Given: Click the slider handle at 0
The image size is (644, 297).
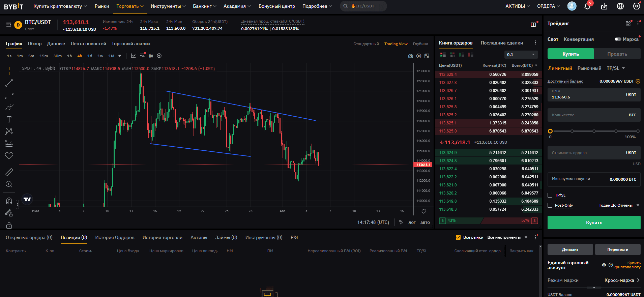Looking at the screenshot, I should (x=550, y=131).
